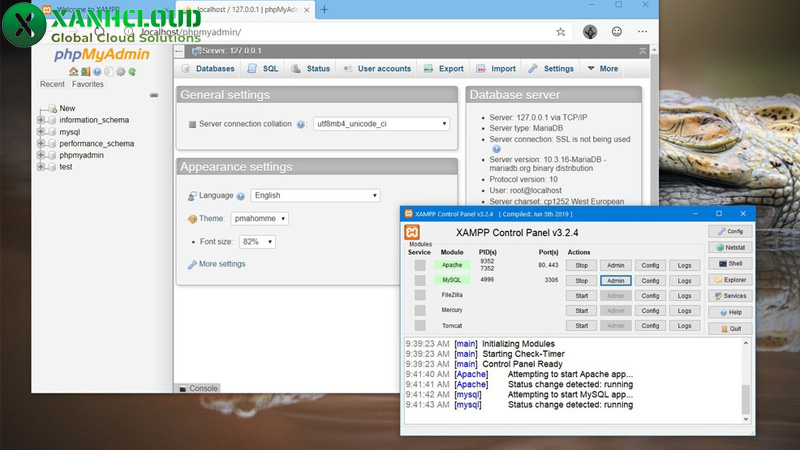Image resolution: width=800 pixels, height=450 pixels.
Task: Click the SSL info help icon
Action: pyautogui.click(x=496, y=149)
